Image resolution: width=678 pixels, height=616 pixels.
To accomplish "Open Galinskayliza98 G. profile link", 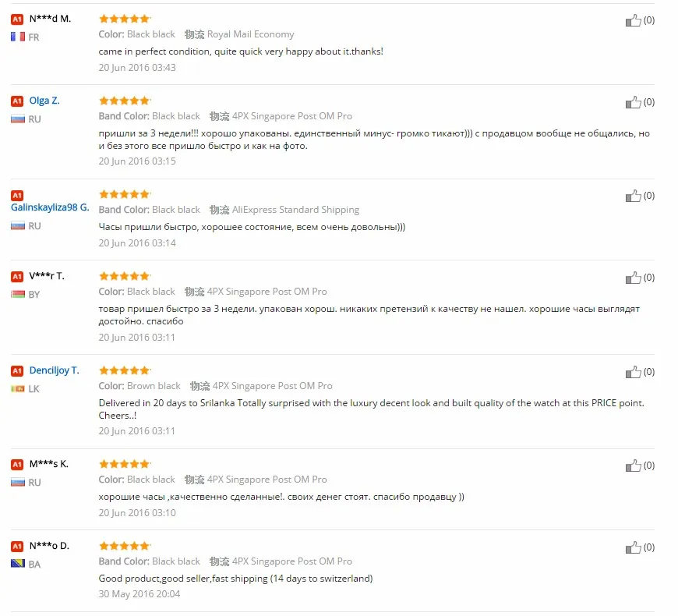I will click(x=50, y=207).
